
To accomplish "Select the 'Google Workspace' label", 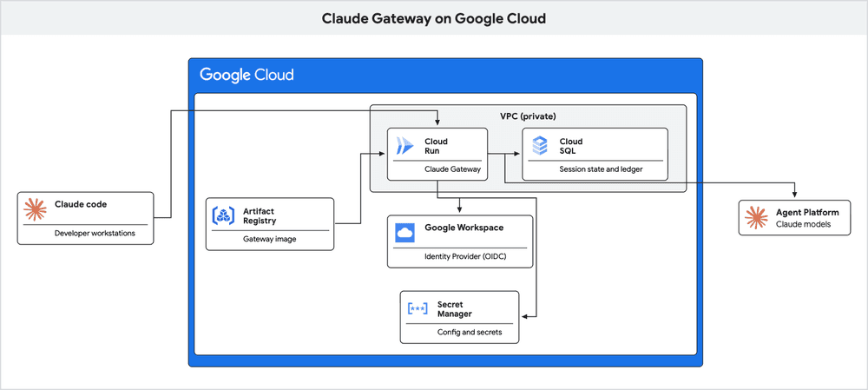I will click(464, 228).
